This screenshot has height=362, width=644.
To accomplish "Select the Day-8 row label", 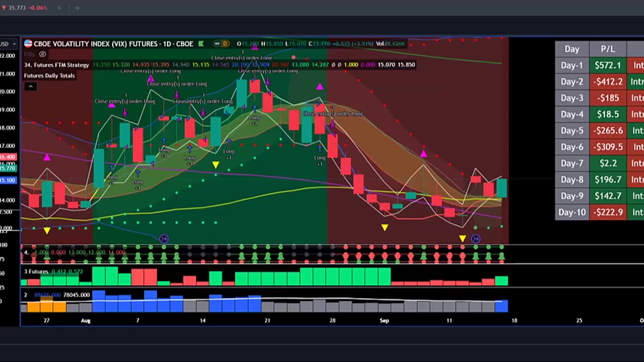I will point(572,179).
